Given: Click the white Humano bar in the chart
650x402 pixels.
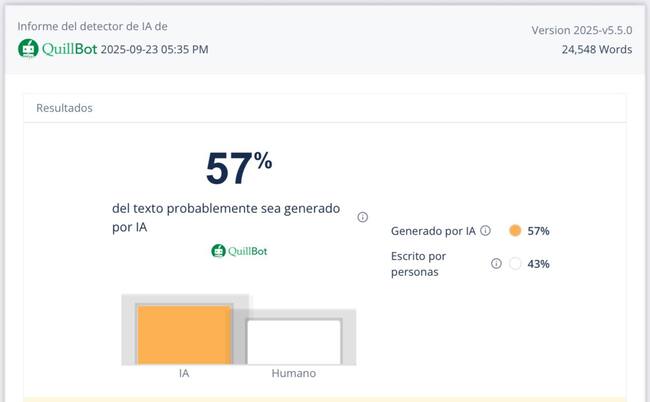Looking at the screenshot, I should (294, 341).
